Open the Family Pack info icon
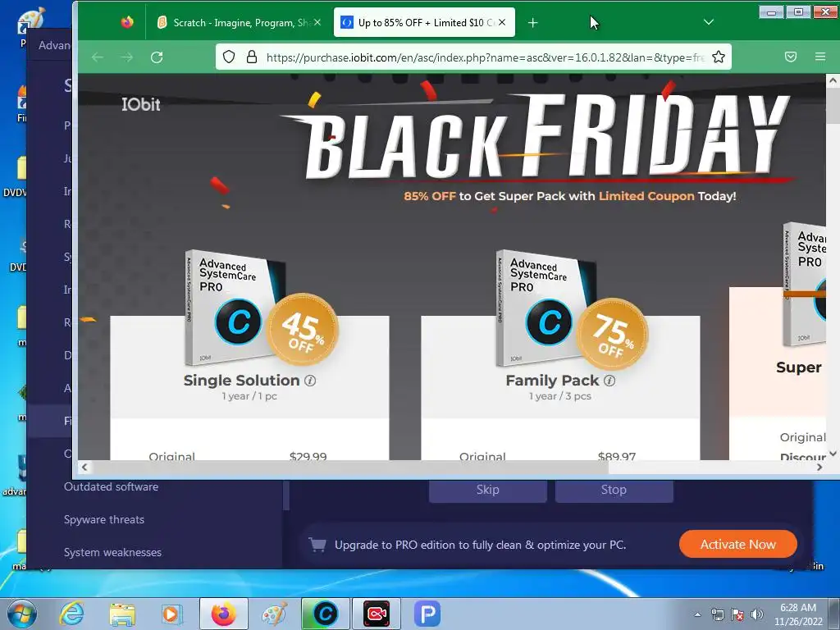Viewport: 840px width, 630px height. [609, 381]
